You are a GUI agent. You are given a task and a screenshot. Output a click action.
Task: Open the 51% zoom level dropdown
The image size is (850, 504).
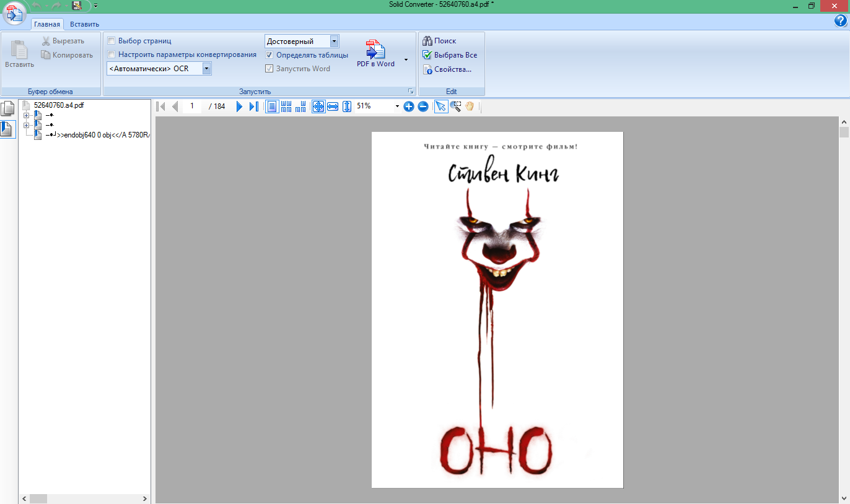click(x=397, y=106)
